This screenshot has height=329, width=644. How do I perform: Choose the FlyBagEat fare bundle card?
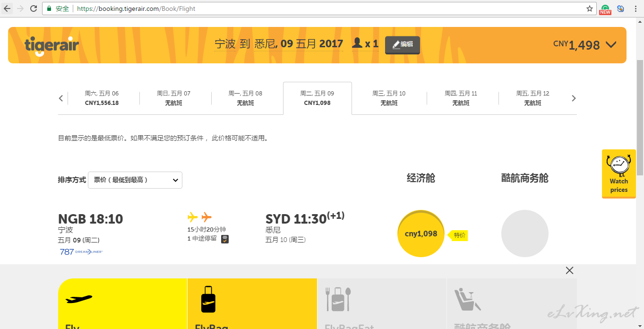tap(382, 303)
